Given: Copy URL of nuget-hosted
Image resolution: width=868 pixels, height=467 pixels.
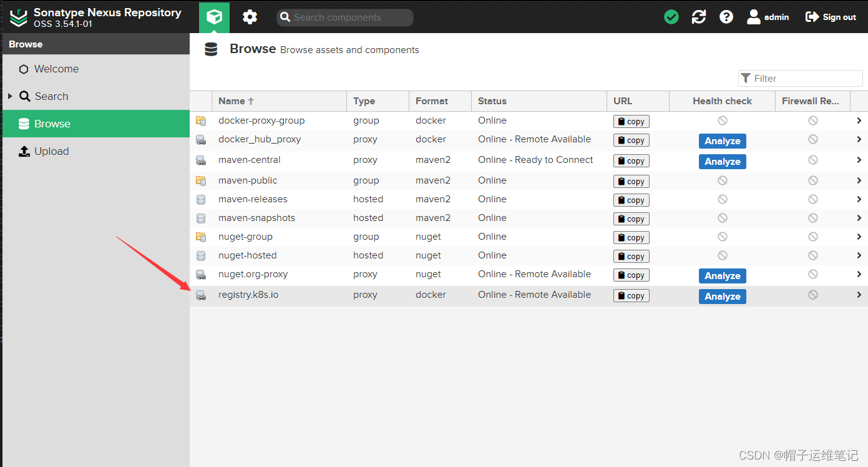Looking at the screenshot, I should click(631, 256).
